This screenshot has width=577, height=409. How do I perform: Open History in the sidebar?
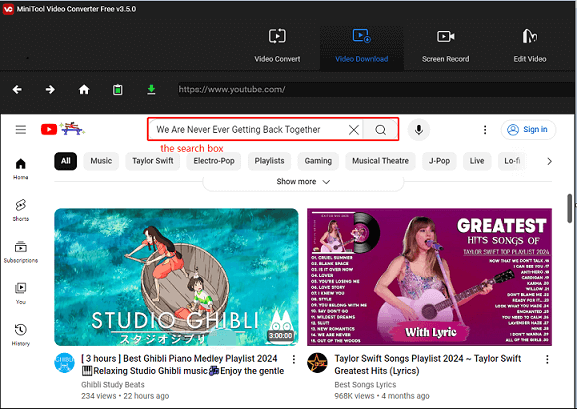click(21, 335)
